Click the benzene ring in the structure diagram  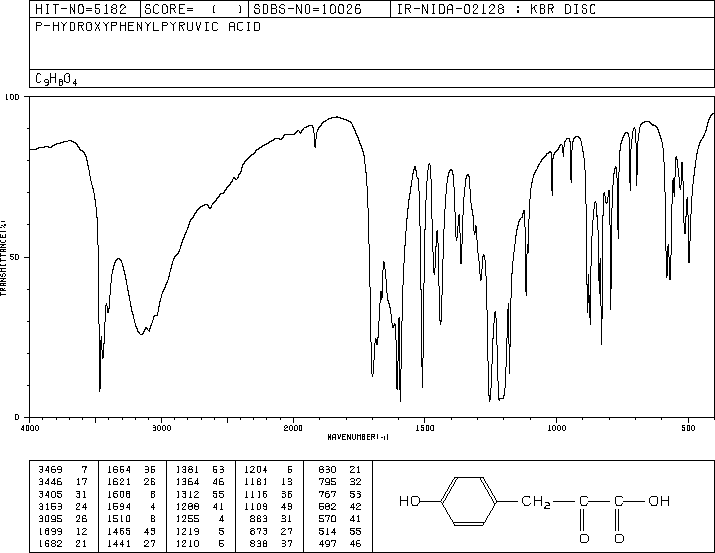pos(469,501)
